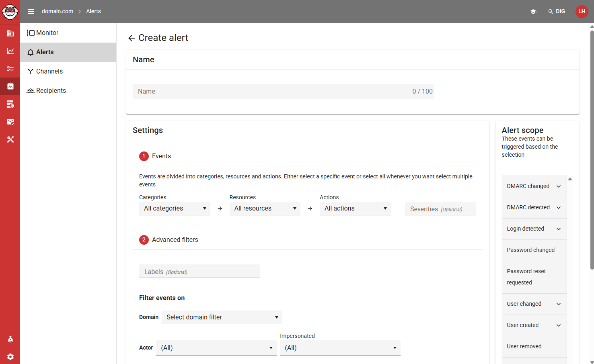Screen dimensions: 594x364
Task: Expand the DMARC changed alert scope item
Action: [558, 186]
